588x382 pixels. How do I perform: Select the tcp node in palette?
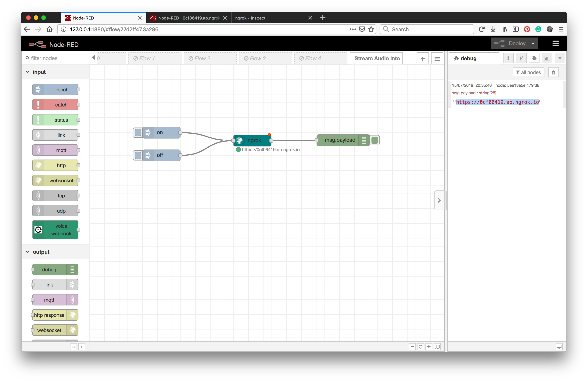coord(55,196)
